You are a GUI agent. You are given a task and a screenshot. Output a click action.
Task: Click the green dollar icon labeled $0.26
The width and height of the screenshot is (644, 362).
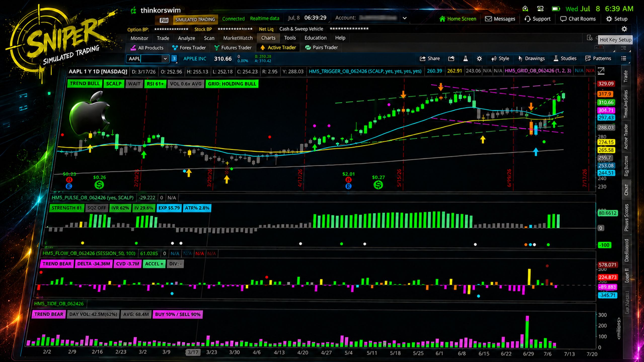click(99, 185)
